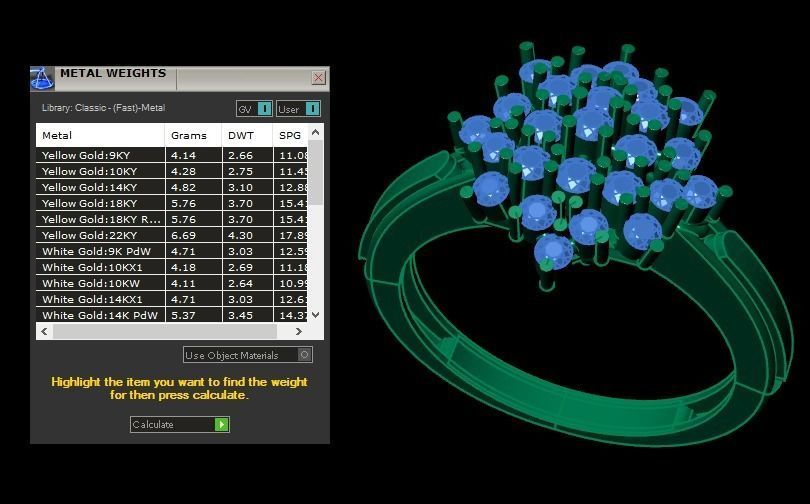Click the 4.82 grams value
The image size is (810, 504).
point(183,187)
